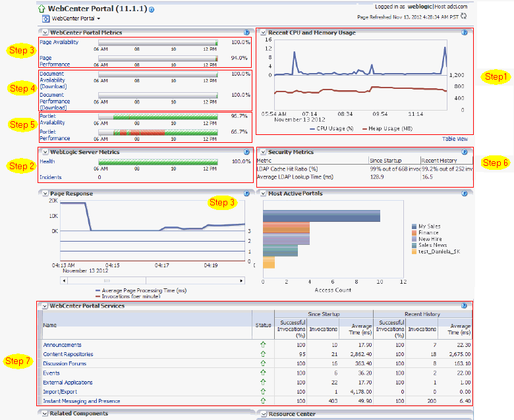Screen dimensions: 514x420
Task: Open the Incidents link
Action: tap(51, 177)
